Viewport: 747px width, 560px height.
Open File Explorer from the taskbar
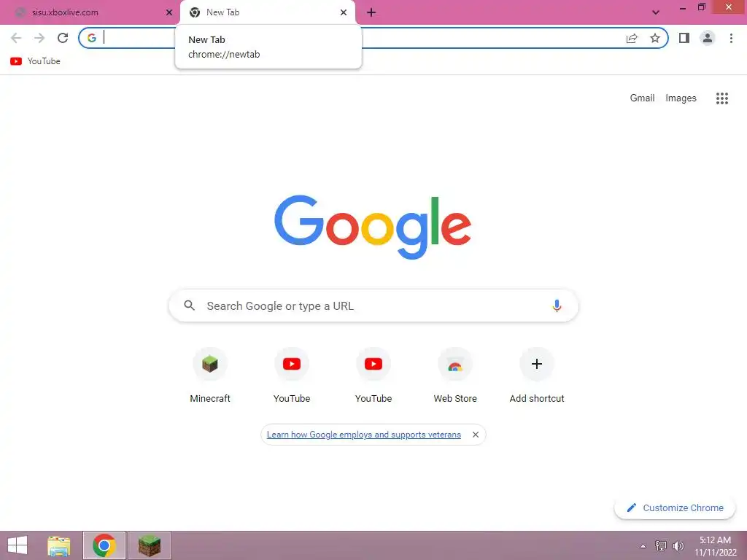(x=59, y=545)
